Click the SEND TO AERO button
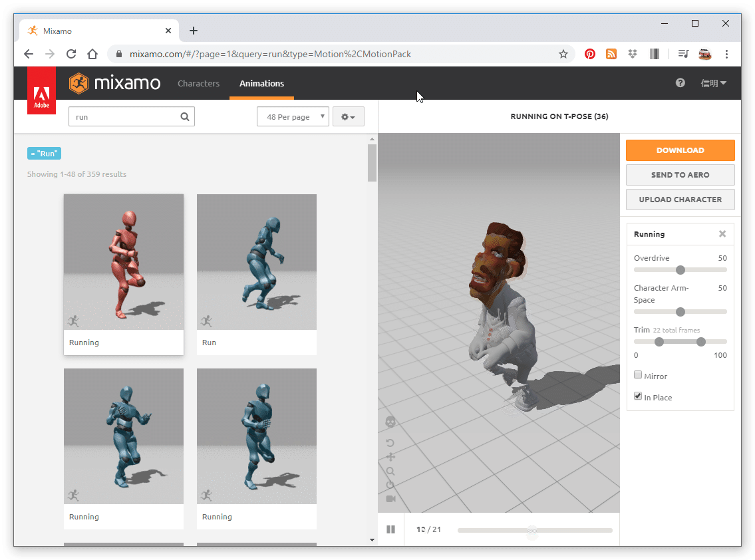 coord(680,175)
